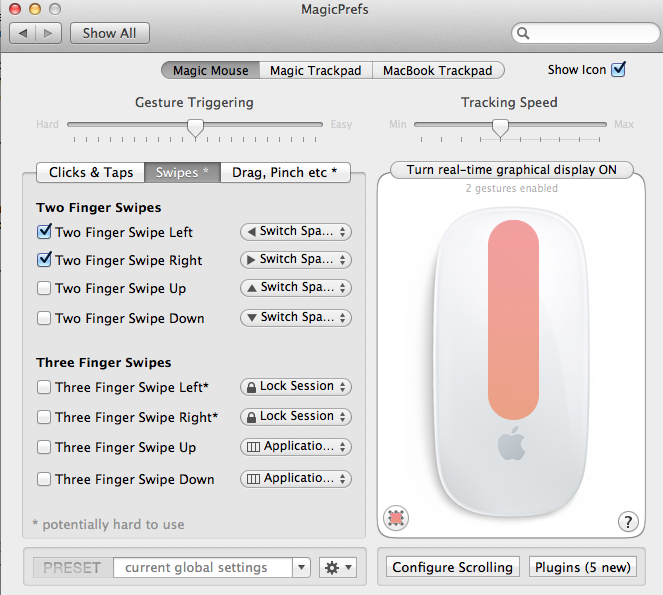Open Lock Session dropdown for Three Finger Swipe Left
663x595 pixels.
tap(296, 387)
